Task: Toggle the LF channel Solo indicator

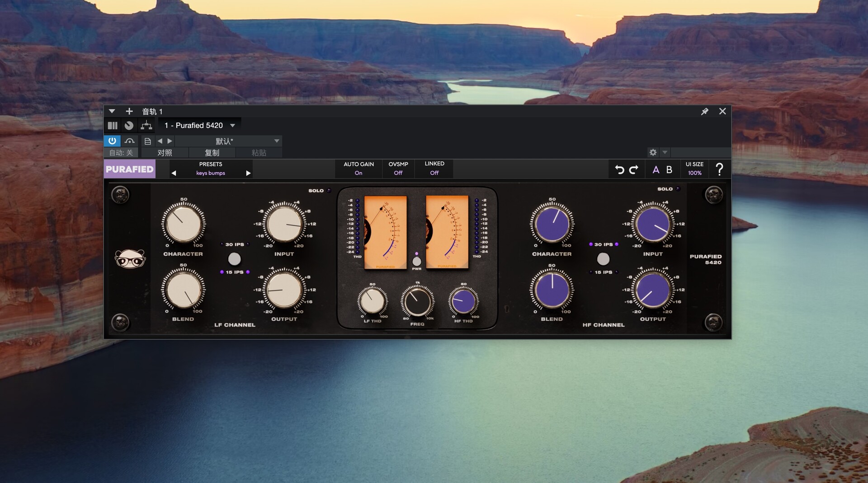Action: pyautogui.click(x=329, y=191)
